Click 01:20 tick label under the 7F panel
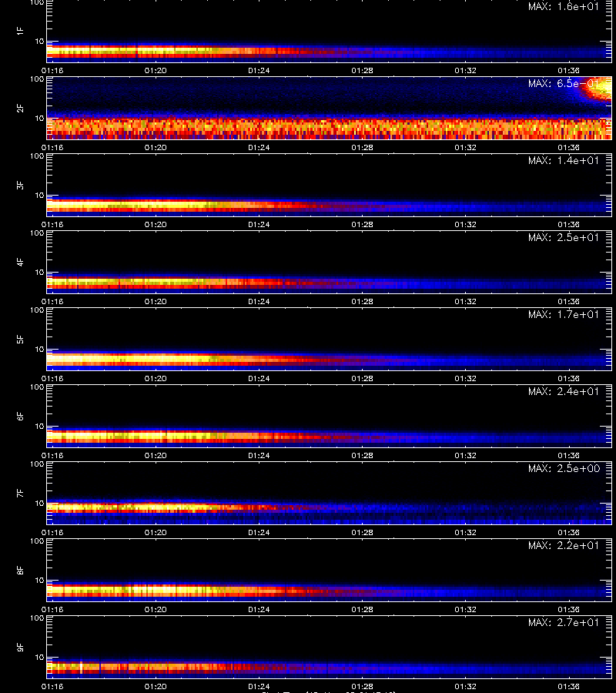Viewport: 616px width, 693px height. tap(156, 532)
